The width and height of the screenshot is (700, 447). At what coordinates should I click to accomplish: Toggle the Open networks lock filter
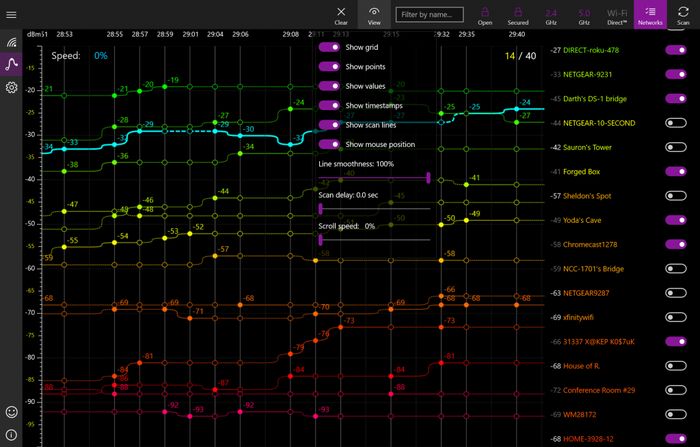(485, 14)
